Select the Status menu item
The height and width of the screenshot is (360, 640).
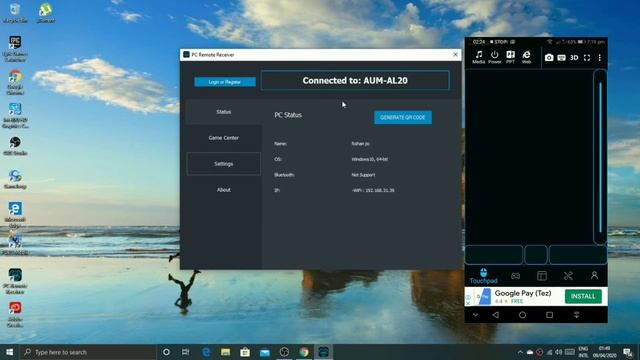224,112
